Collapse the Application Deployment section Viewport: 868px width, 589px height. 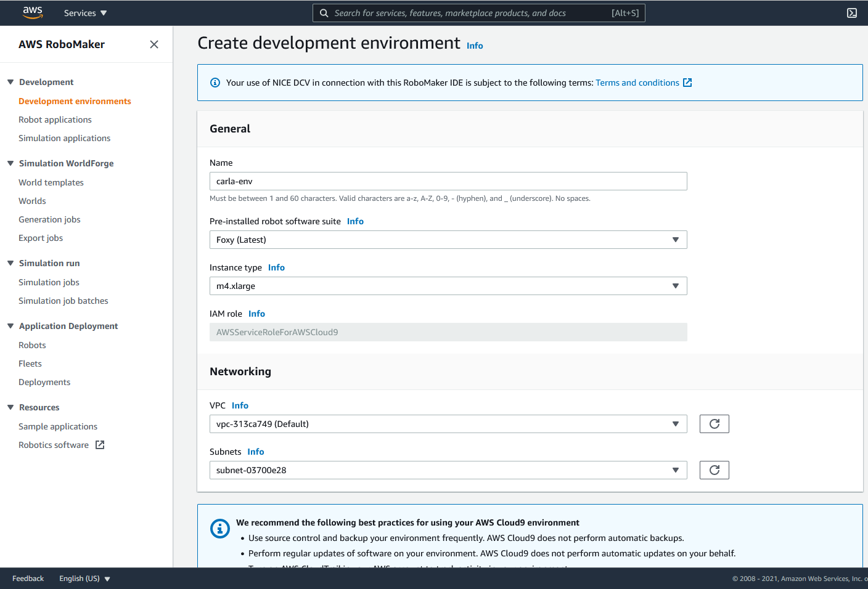click(10, 326)
